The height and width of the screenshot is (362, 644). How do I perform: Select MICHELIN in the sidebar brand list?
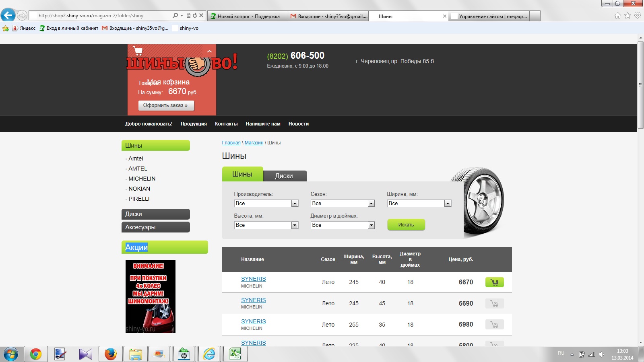click(142, 179)
